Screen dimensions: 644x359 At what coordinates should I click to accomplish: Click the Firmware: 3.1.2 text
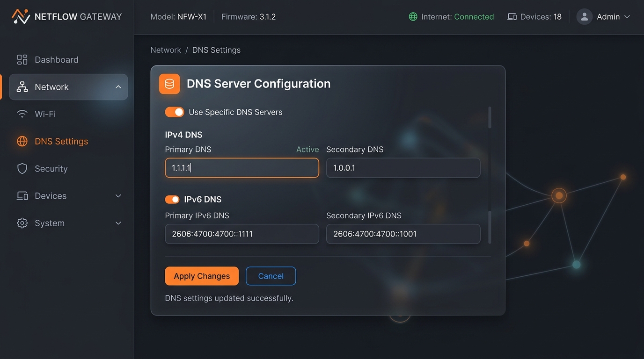coord(249,17)
